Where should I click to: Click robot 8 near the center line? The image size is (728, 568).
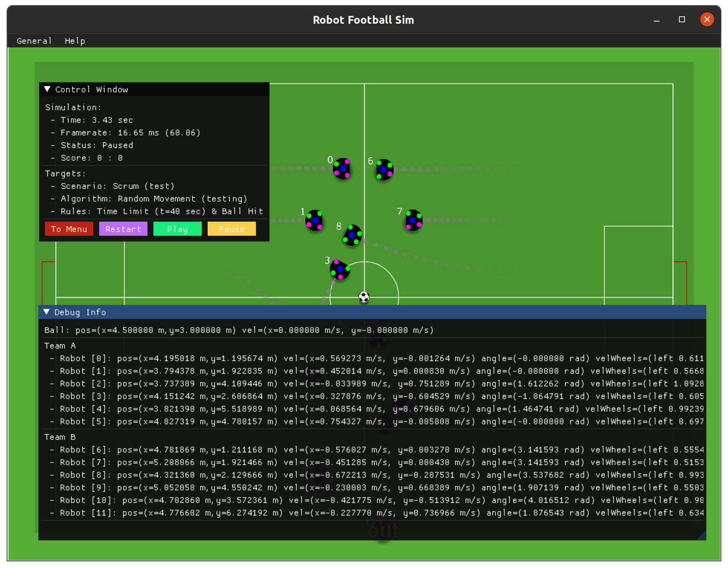point(352,235)
